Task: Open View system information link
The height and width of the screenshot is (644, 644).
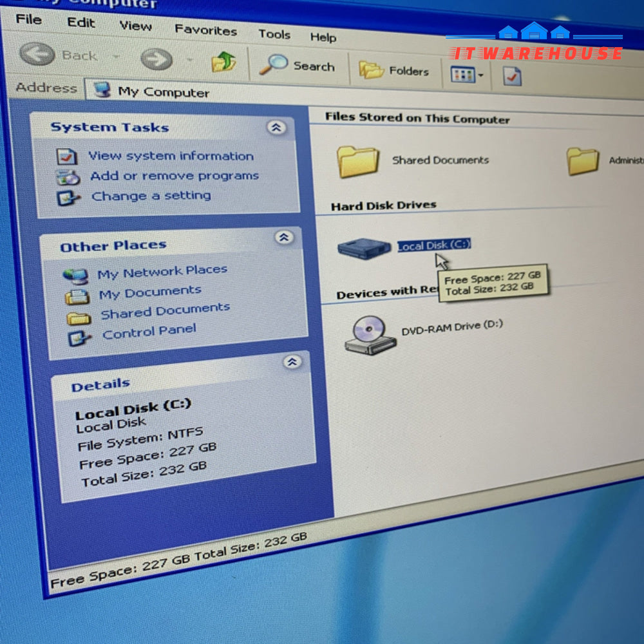Action: [171, 156]
